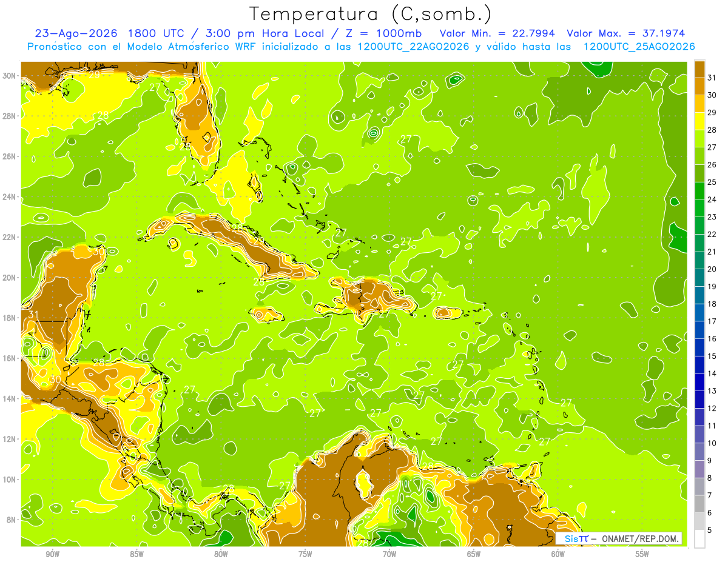Viewport: 728px width, 562px height.
Task: Click the "ONAMET/REP.DOM." credit label
Action: tap(640, 538)
